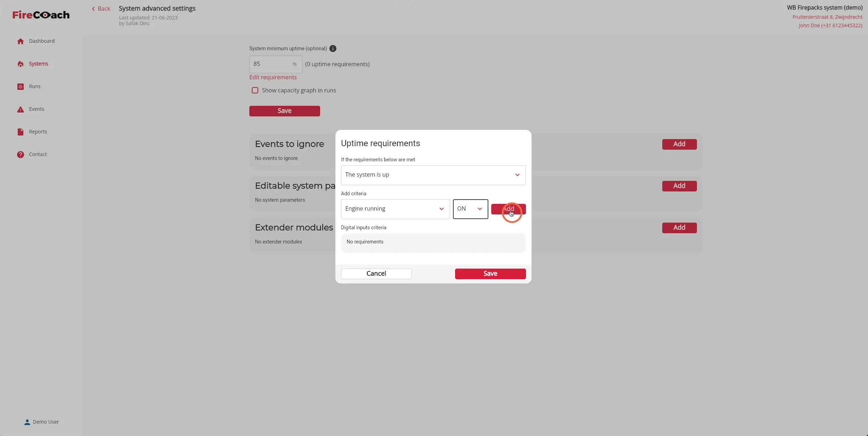Open the Engine running criteria dropdown
Viewport: 868px width, 436px height.
click(395, 209)
